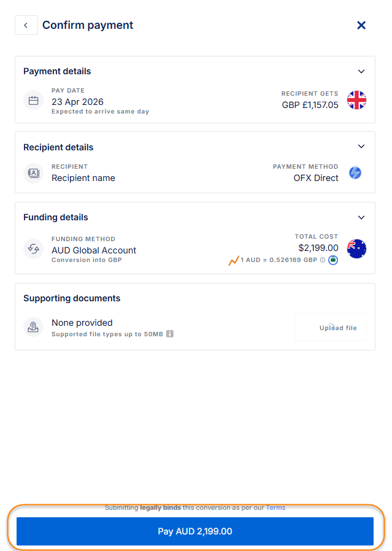Viewport: 392px width, 551px height.
Task: Click the UK flag icon
Action: coord(356,100)
